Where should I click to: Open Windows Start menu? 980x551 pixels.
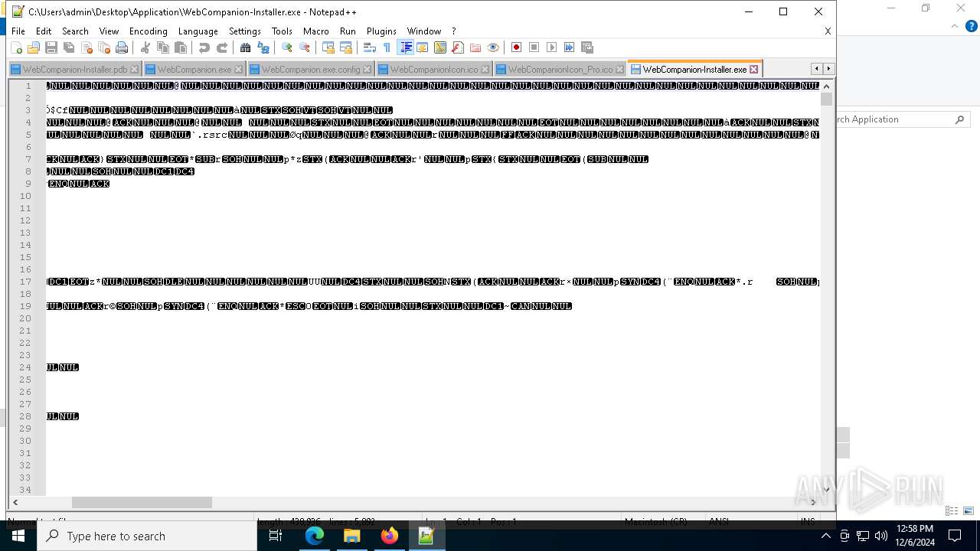pos(18,536)
